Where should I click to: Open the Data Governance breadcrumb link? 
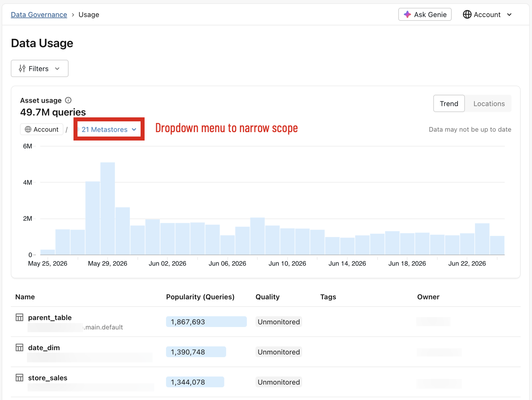39,15
